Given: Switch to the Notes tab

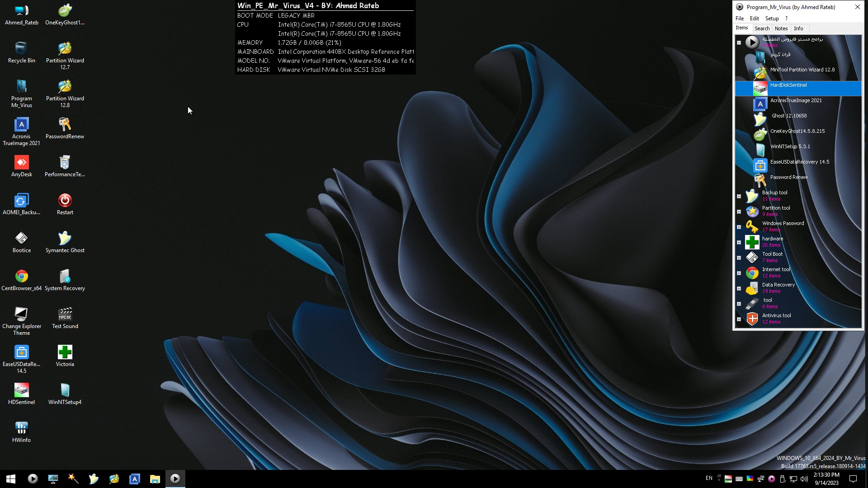Looking at the screenshot, I should pyautogui.click(x=781, y=28).
